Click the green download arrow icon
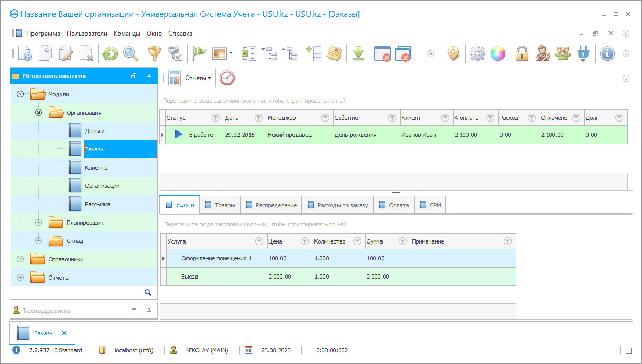The image size is (642, 364). [x=358, y=53]
